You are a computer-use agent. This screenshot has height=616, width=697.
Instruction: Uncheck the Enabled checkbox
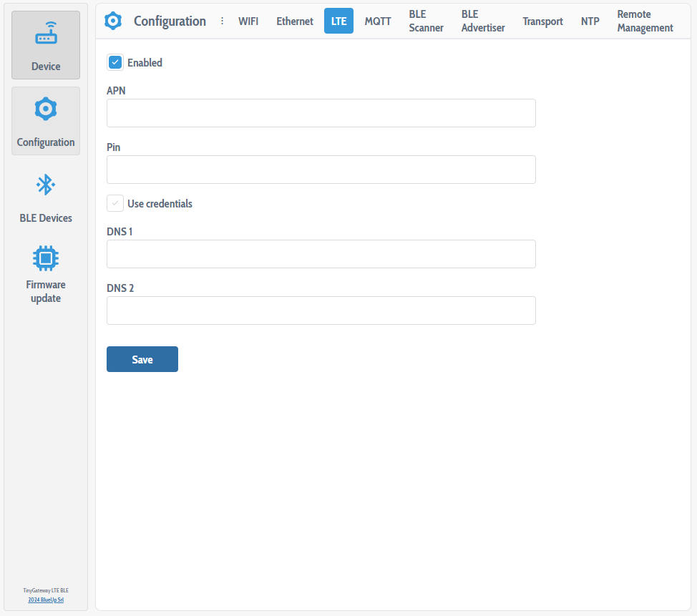pyautogui.click(x=115, y=62)
